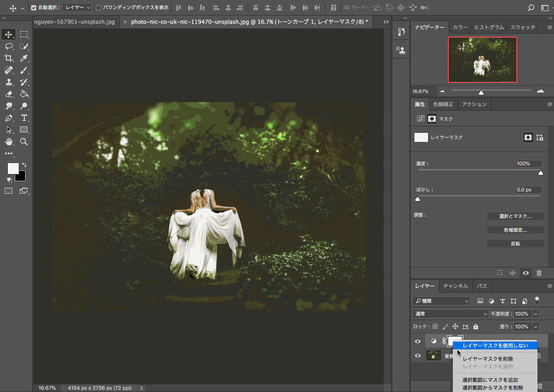The width and height of the screenshot is (554, 392).
Task: Open the Edit Toolbar three-dots menu
Action: click(x=9, y=154)
